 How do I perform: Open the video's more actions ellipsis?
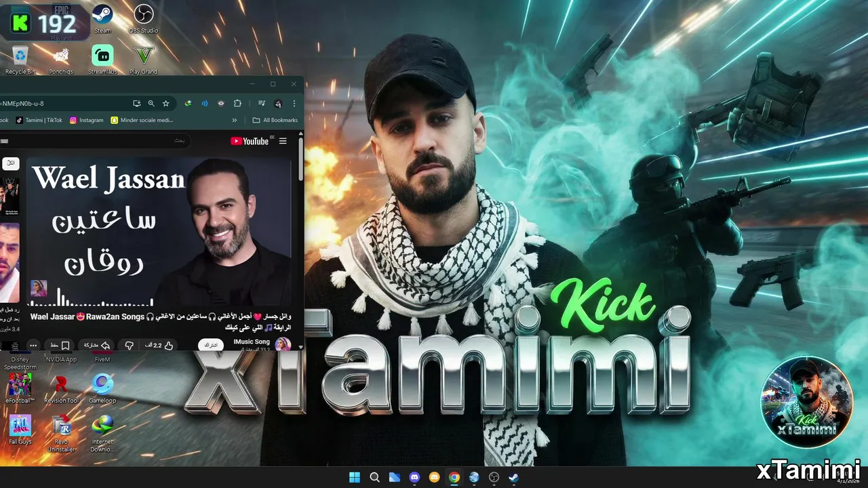[x=33, y=345]
